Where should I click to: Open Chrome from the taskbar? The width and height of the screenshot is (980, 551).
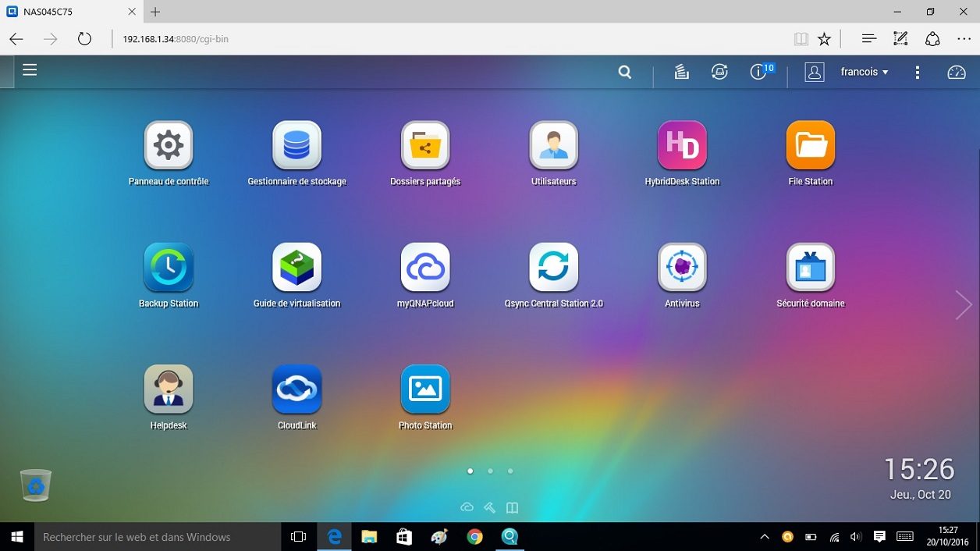[474, 537]
